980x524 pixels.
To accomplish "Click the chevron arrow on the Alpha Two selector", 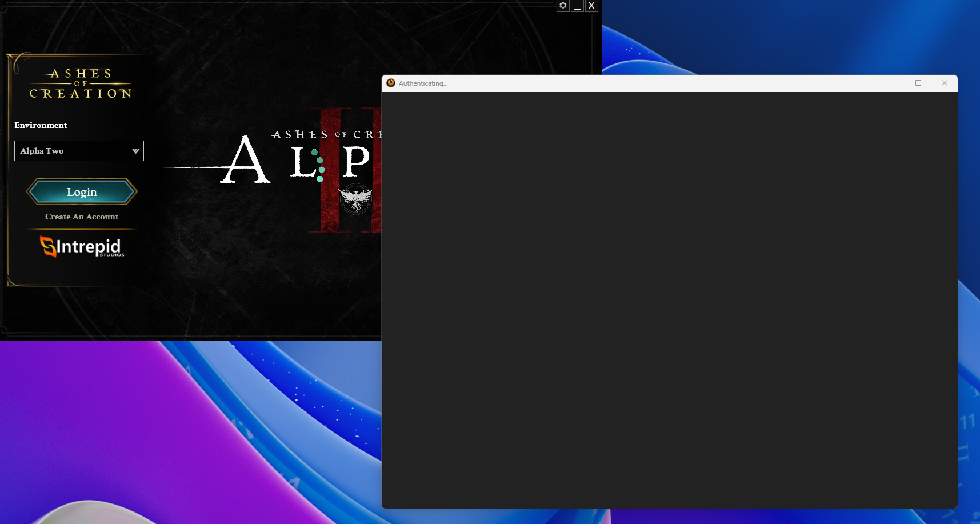I will click(x=135, y=151).
